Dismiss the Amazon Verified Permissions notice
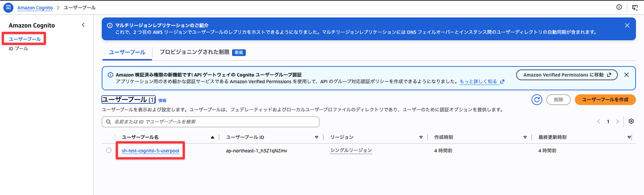The width and height of the screenshot is (644, 195). tap(627, 75)
